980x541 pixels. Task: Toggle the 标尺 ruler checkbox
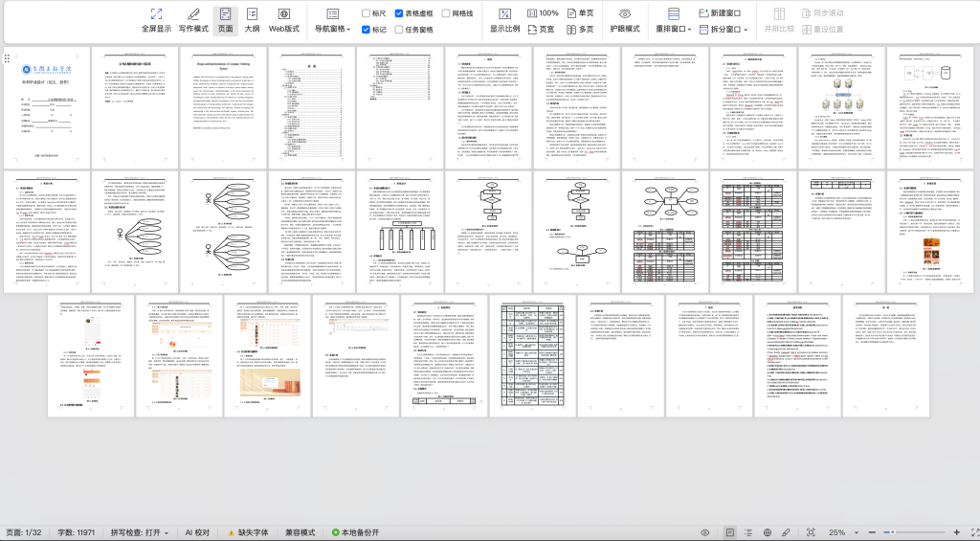pyautogui.click(x=367, y=13)
